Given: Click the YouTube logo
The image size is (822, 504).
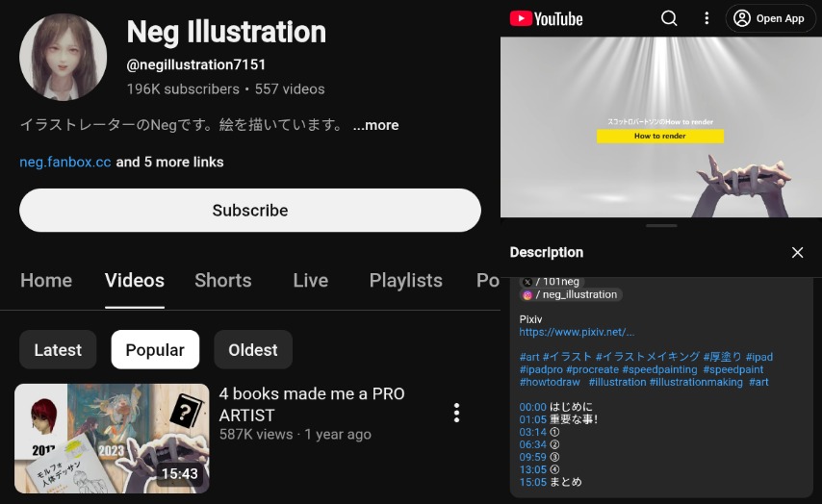Looking at the screenshot, I should pyautogui.click(x=547, y=19).
